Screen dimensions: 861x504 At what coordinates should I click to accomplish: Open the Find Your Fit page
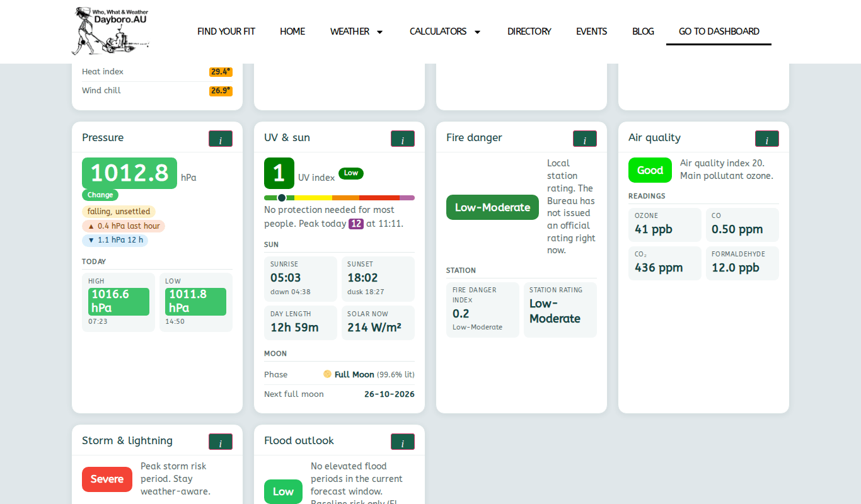click(226, 31)
